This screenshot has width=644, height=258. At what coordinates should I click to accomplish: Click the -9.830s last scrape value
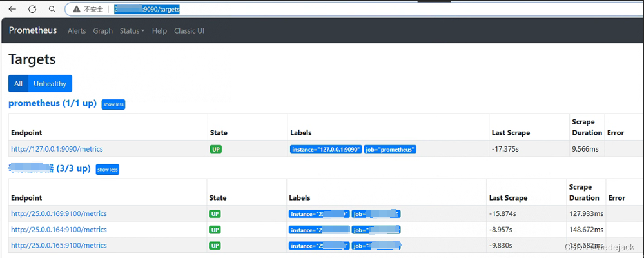(501, 245)
